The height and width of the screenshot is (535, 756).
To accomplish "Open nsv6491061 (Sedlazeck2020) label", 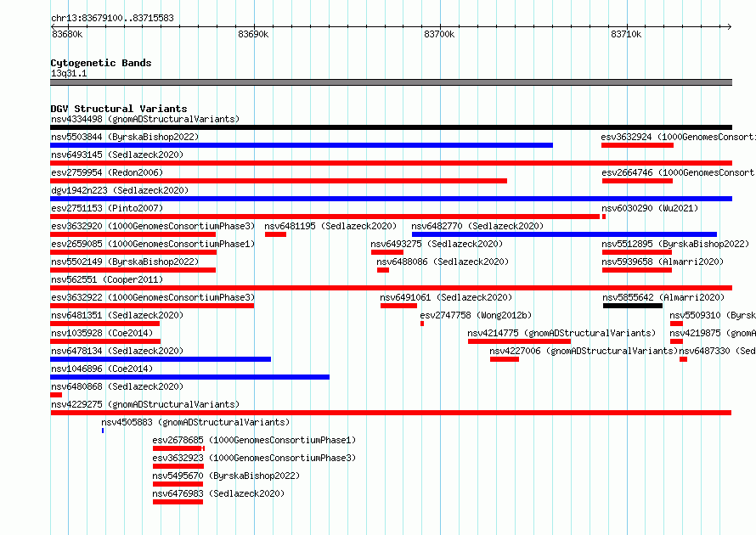I will click(x=446, y=297).
